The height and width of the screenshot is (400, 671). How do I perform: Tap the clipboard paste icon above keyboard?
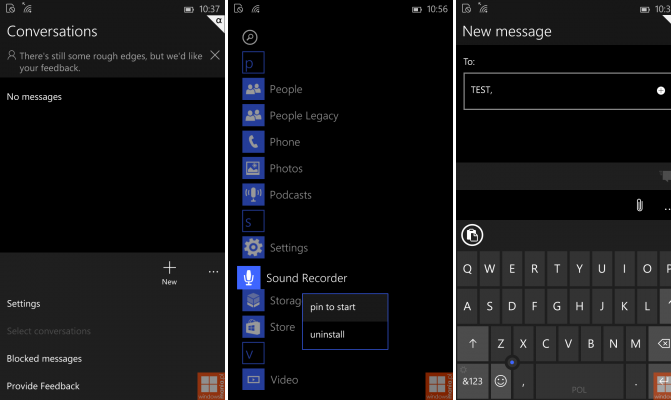coord(472,235)
